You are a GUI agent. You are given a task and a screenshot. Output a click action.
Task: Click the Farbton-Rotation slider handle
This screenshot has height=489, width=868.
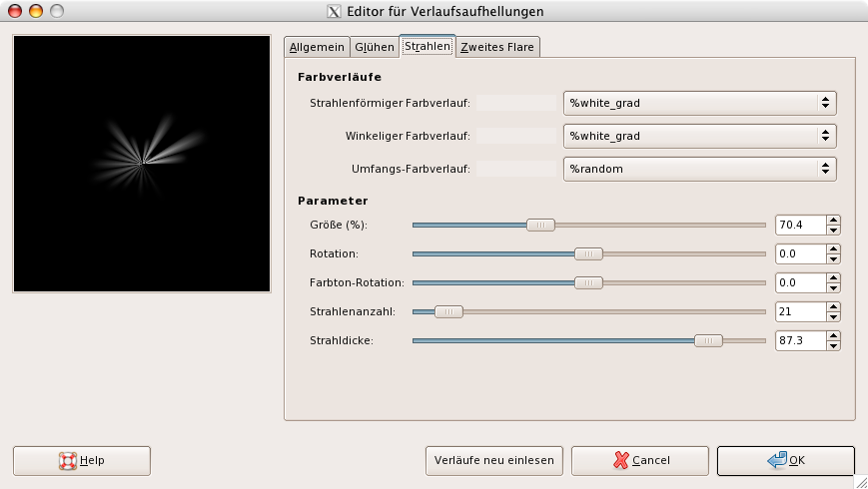588,283
